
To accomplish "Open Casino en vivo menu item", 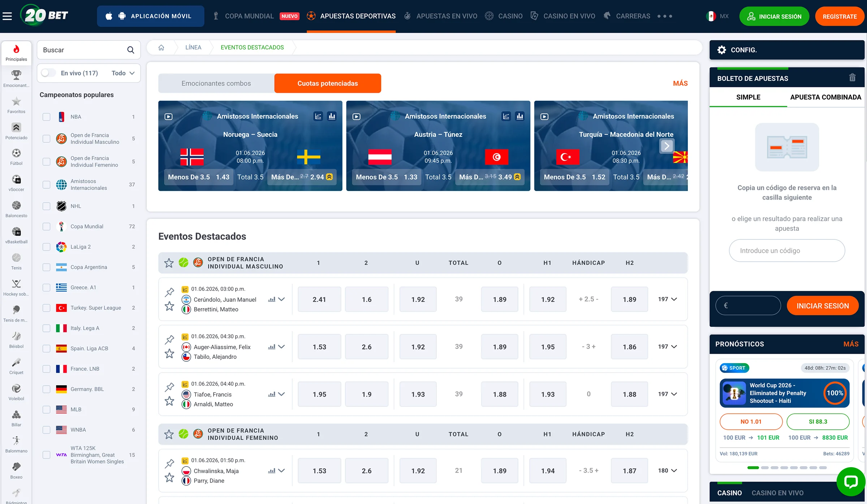I will coord(563,16).
